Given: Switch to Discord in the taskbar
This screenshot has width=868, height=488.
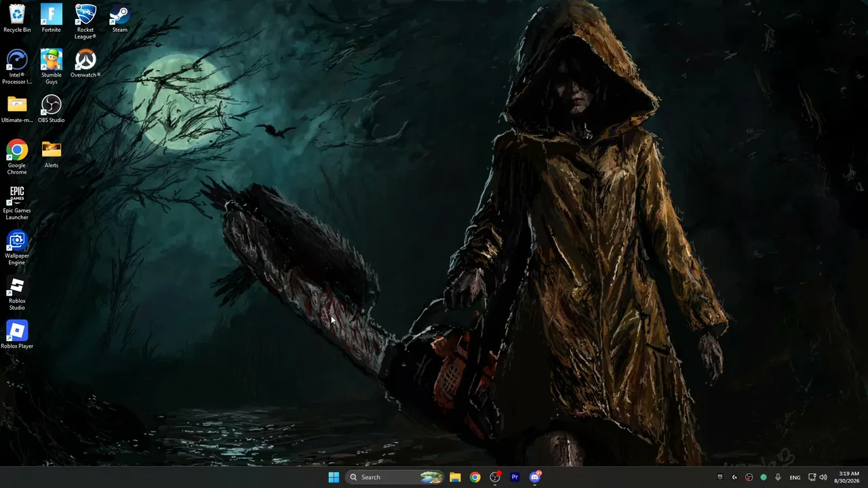Looking at the screenshot, I should (535, 477).
